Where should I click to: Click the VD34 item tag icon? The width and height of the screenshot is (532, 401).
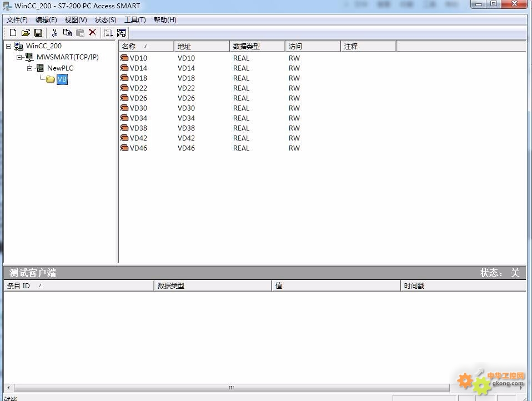coord(124,118)
